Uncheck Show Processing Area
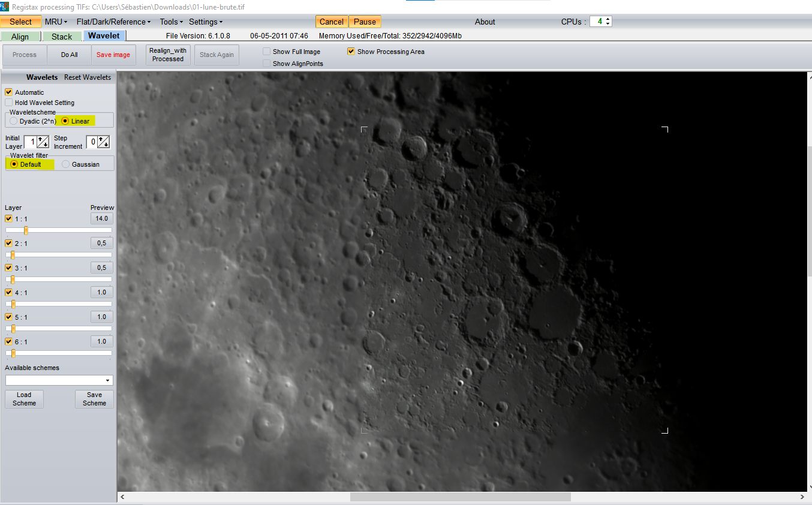The height and width of the screenshot is (505, 812). (x=351, y=52)
